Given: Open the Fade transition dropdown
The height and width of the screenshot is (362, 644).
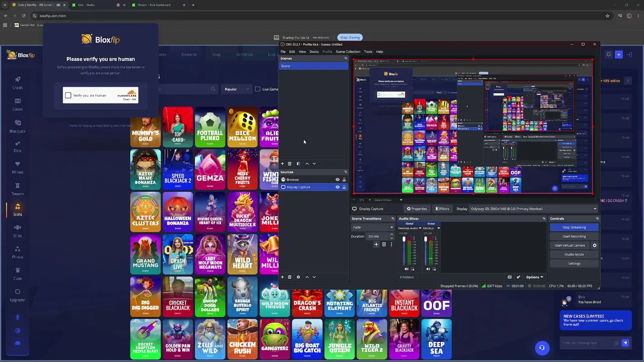Looking at the screenshot, I should (x=372, y=227).
